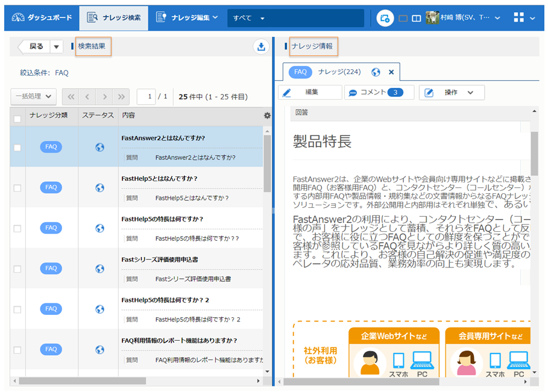548x392 pixels.
Task: Open the FastAnswer2とはなんですか? knowledge title
Action: point(163,138)
